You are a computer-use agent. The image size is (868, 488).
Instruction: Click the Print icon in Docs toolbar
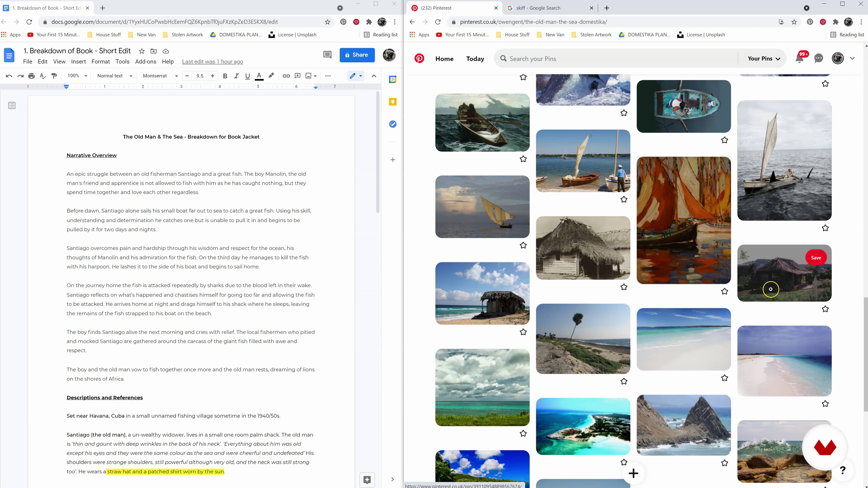click(x=31, y=76)
